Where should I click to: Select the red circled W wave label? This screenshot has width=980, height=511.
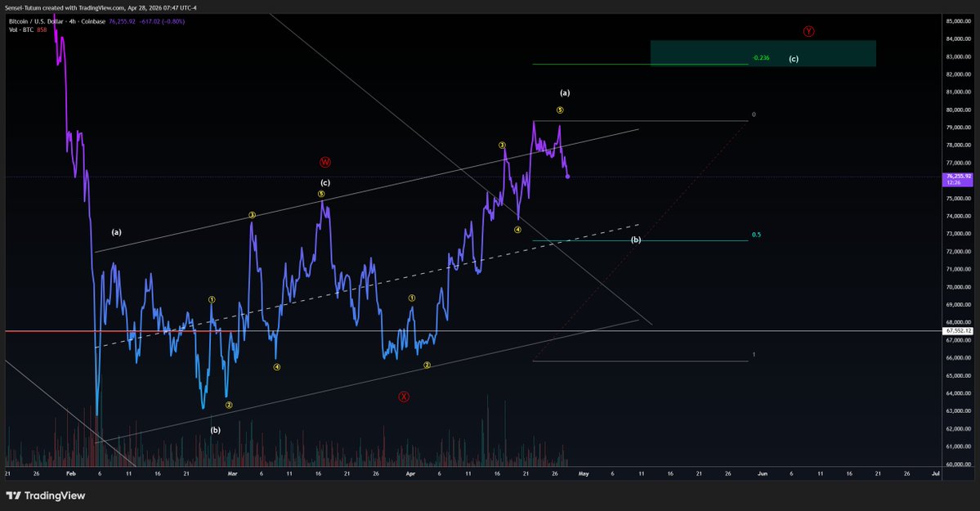point(325,162)
